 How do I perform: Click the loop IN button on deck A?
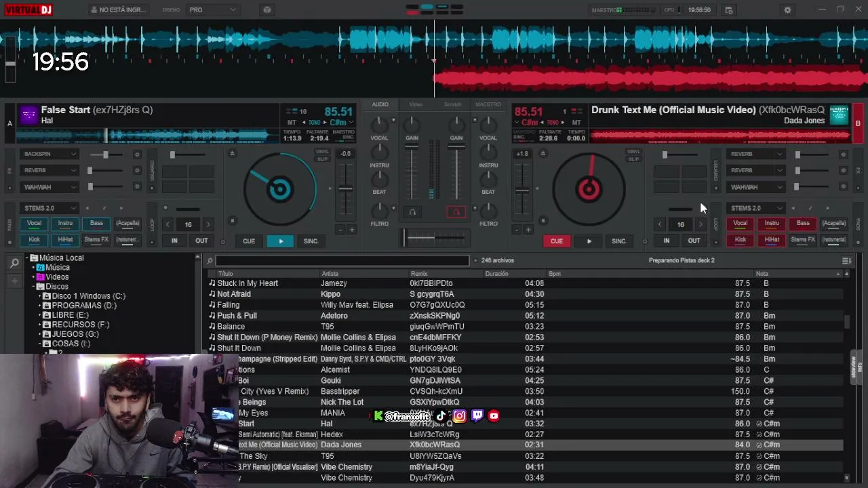[174, 241]
